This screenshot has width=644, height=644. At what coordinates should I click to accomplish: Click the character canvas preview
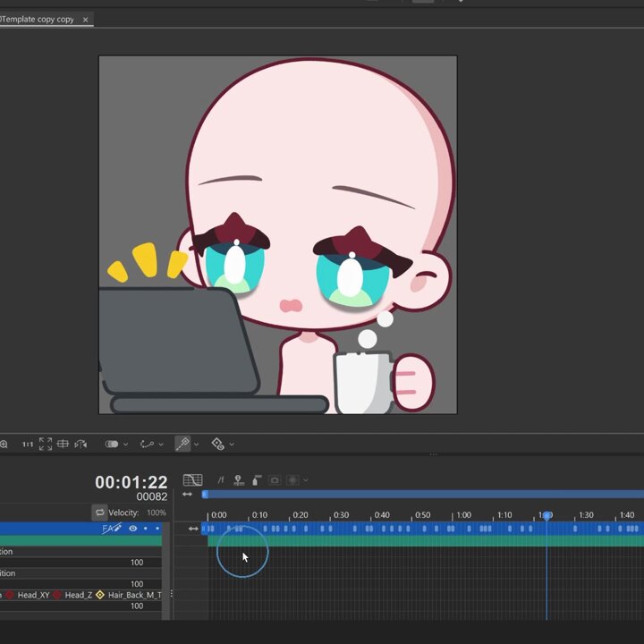[x=278, y=235]
